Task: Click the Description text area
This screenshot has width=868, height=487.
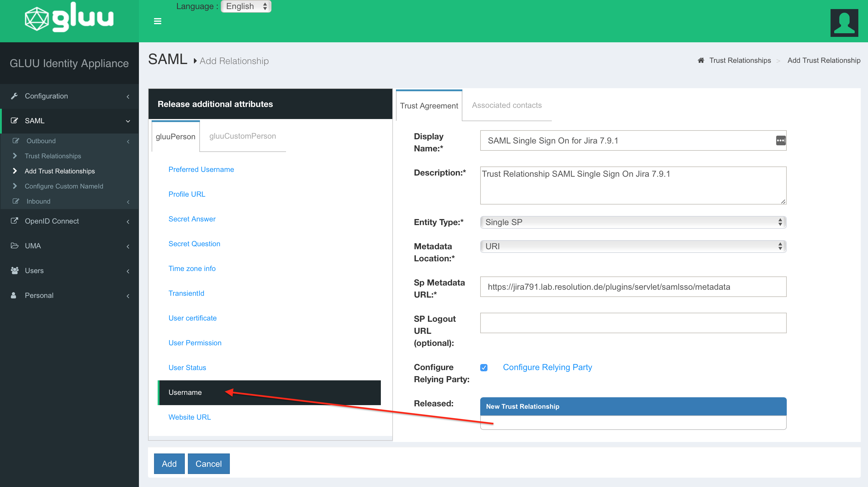Action: click(x=633, y=185)
